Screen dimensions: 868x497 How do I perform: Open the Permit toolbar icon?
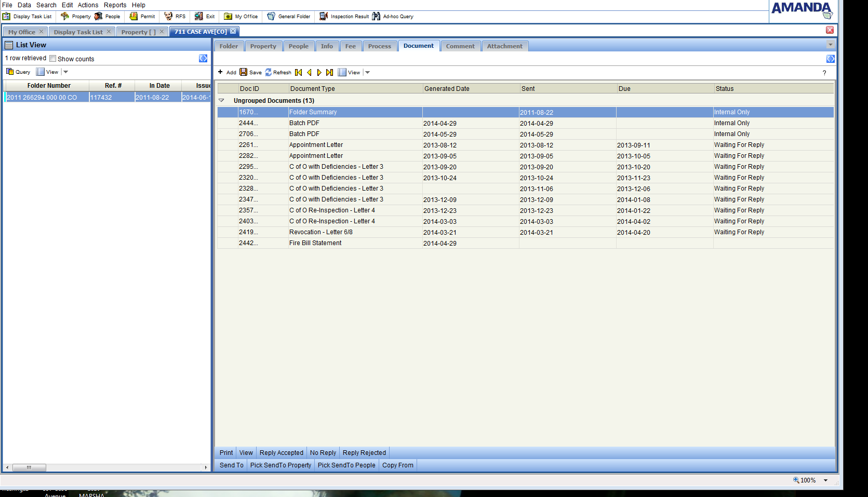coord(133,16)
